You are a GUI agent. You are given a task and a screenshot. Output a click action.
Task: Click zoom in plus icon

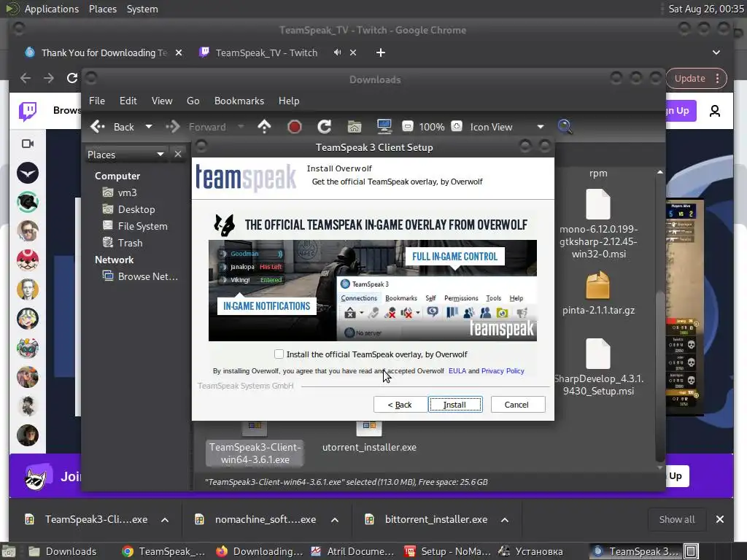coord(457,127)
